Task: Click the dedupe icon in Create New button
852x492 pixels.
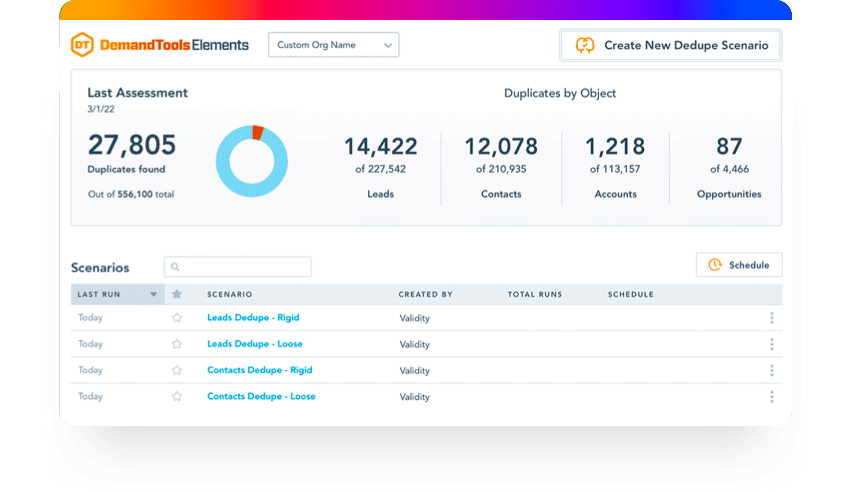Action: 585,45
